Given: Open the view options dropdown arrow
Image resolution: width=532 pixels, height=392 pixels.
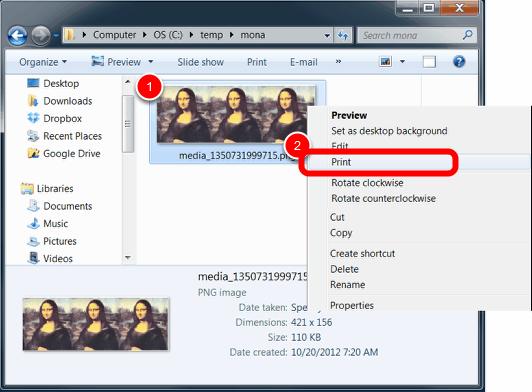Looking at the screenshot, I should click(402, 62).
